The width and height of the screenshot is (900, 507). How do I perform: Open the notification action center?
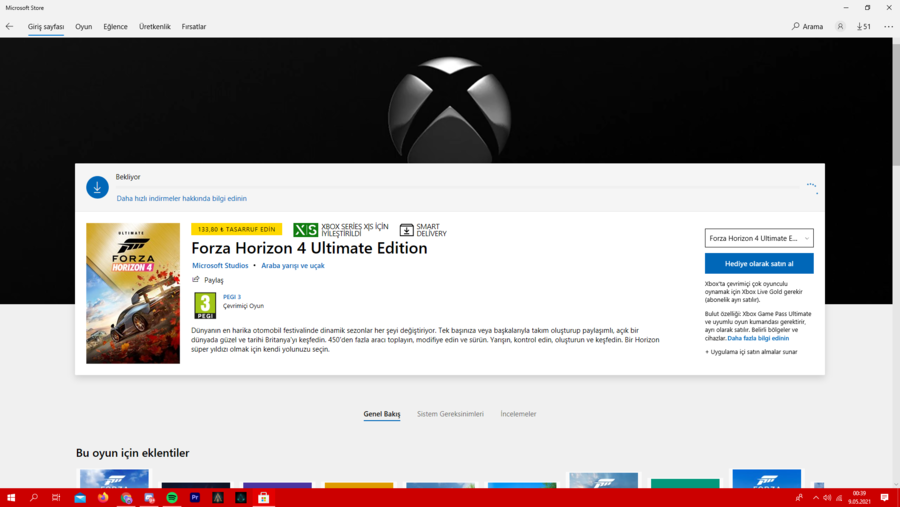(885, 498)
